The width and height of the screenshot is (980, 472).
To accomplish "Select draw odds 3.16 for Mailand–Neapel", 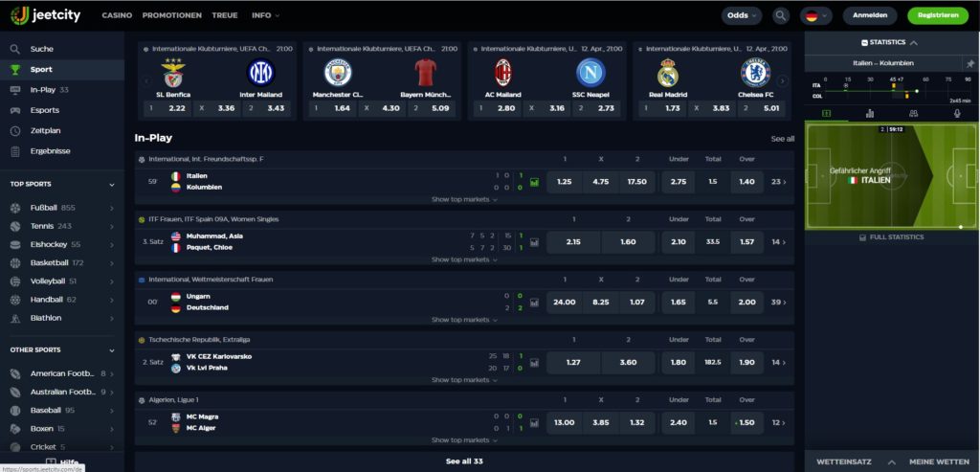I will tap(546, 109).
